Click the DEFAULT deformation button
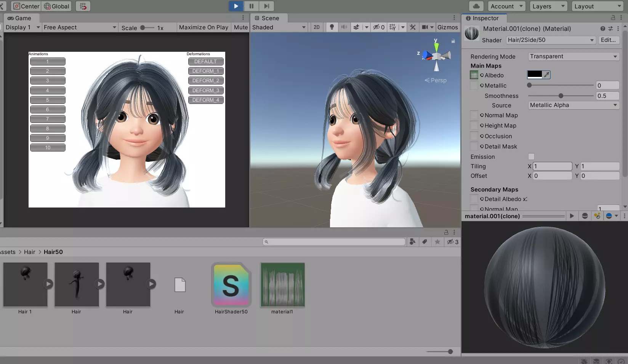The width and height of the screenshot is (628, 364). pos(205,61)
